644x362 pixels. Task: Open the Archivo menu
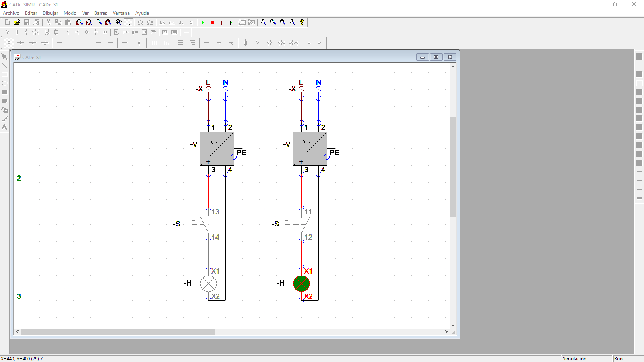tap(11, 13)
